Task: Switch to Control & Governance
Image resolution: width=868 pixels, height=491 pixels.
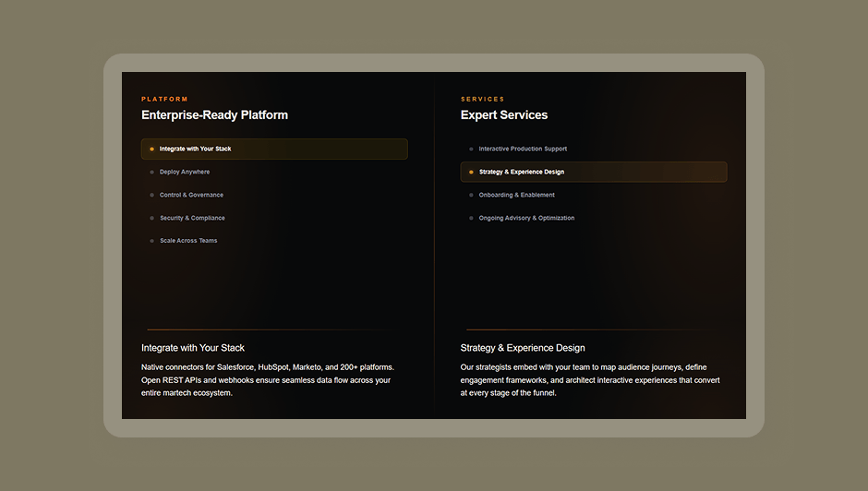Action: point(274,195)
